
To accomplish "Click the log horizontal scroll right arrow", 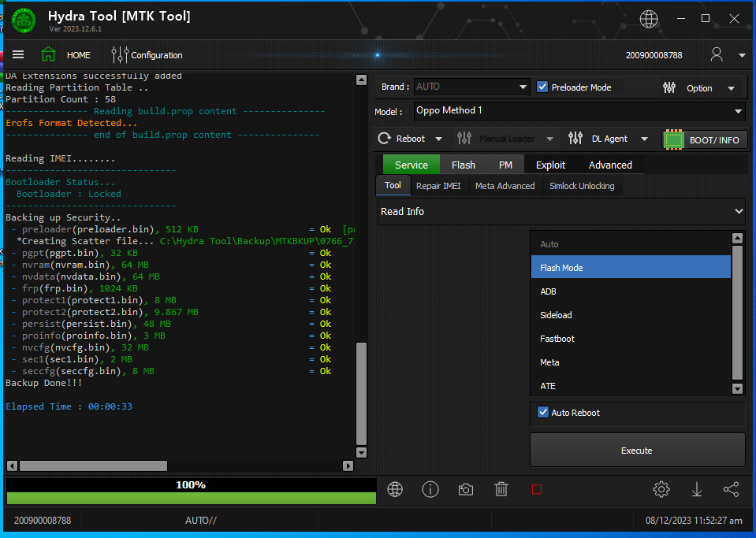I will [348, 466].
